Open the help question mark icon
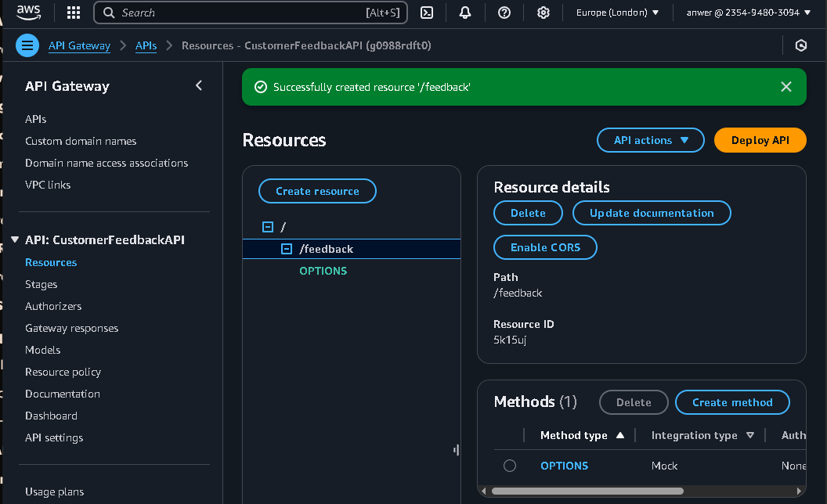Image resolution: width=827 pixels, height=504 pixels. (x=504, y=13)
